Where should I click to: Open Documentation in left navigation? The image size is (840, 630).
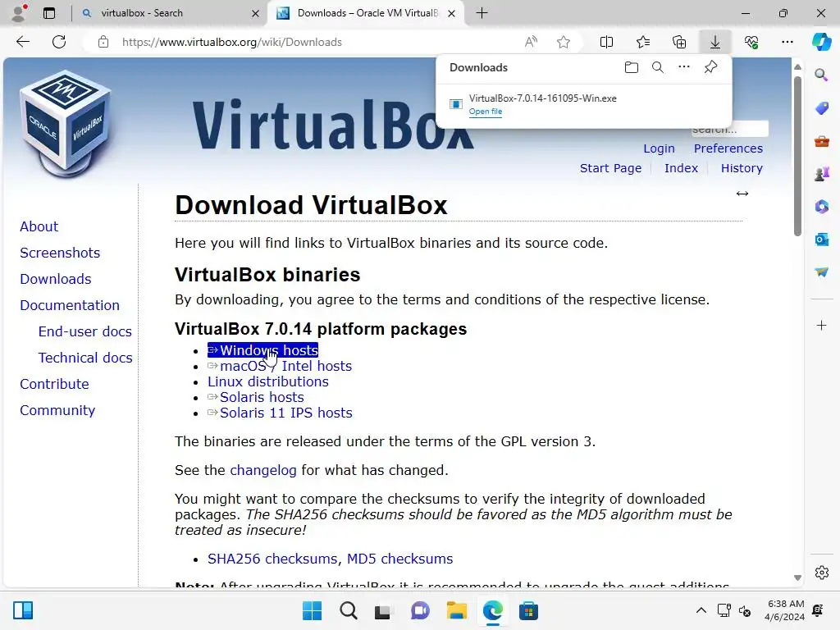70,305
